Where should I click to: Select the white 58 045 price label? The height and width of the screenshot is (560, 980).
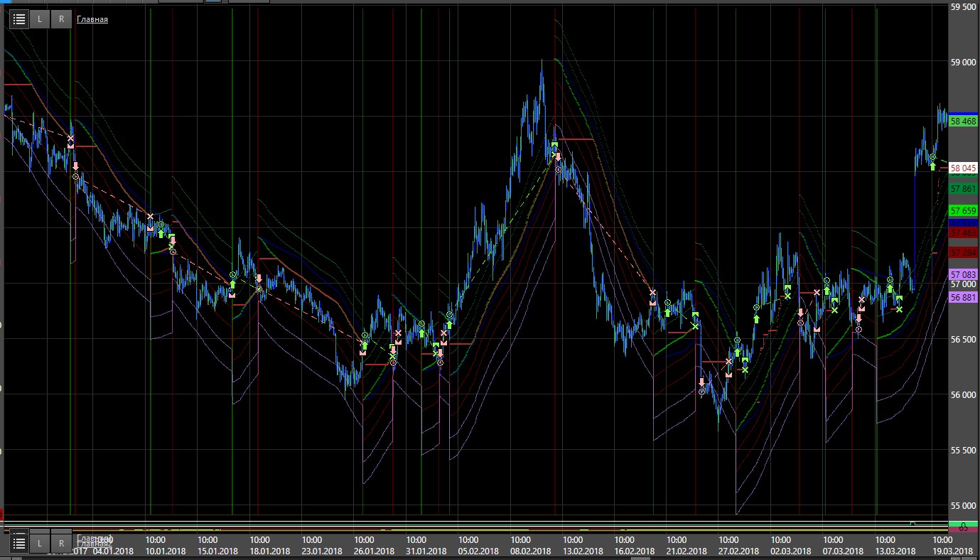pos(963,168)
